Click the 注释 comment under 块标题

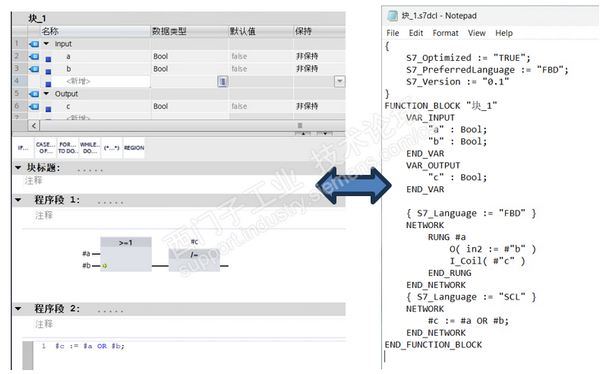[x=33, y=180]
